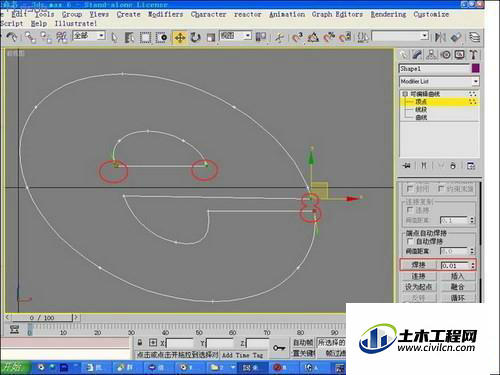This screenshot has width=500, height=375.
Task: Click the 焊接 weld button
Action: (419, 265)
